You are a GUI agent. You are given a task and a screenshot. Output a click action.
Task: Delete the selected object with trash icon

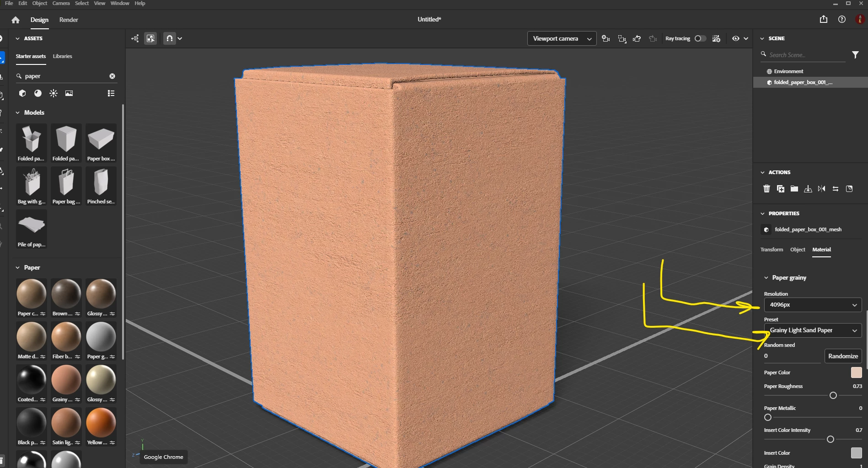click(767, 189)
